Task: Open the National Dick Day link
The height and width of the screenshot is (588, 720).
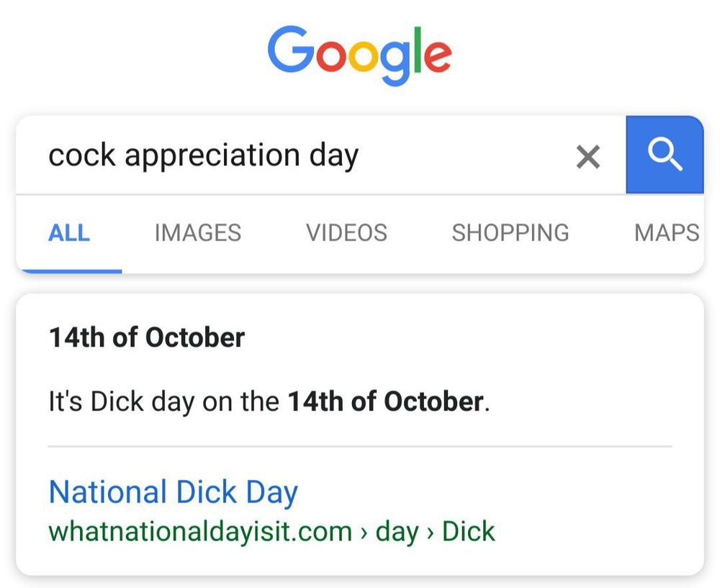Action: (173, 492)
